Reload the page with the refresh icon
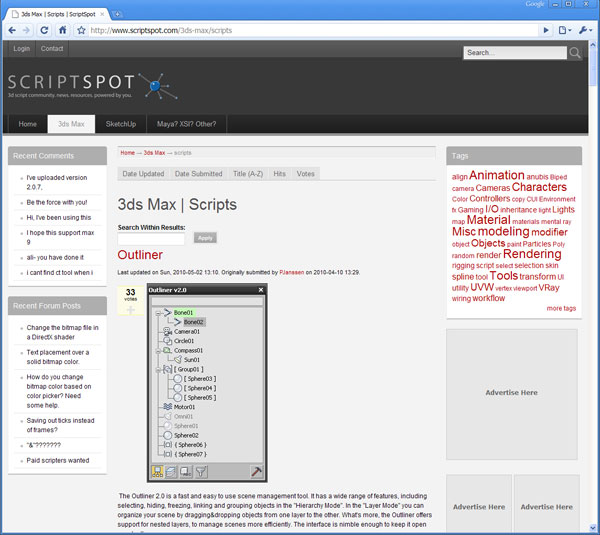 coord(44,30)
